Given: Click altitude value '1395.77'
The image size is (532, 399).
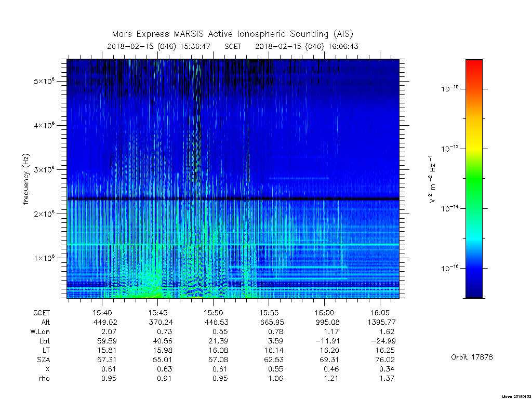Looking at the screenshot, I should coord(381,322).
